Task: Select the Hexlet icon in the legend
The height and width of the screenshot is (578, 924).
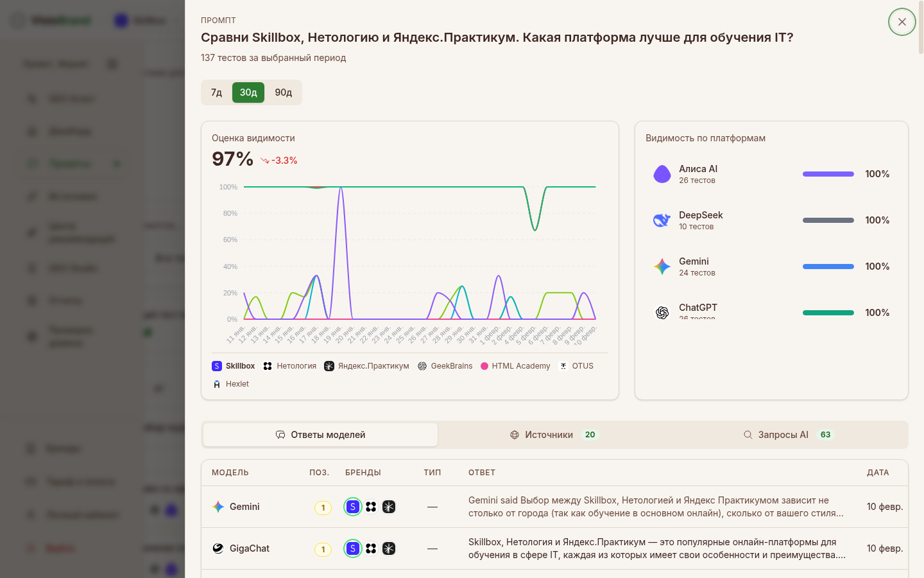Action: tap(216, 383)
